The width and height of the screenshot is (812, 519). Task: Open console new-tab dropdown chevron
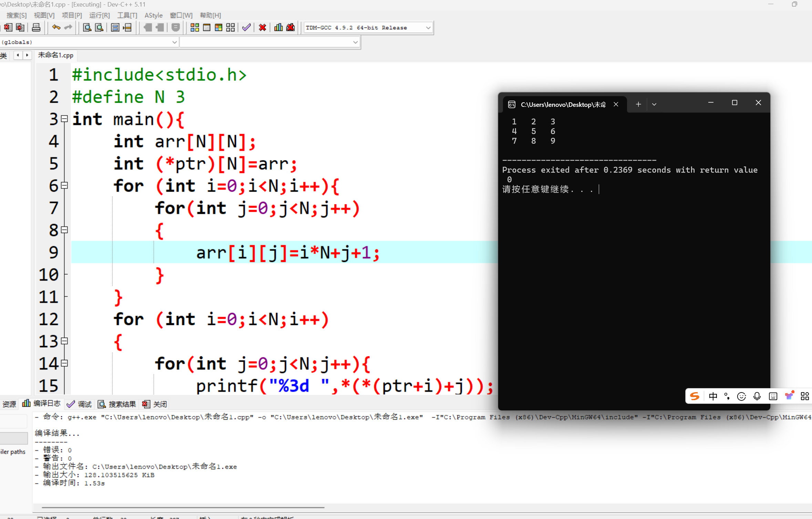pos(654,104)
